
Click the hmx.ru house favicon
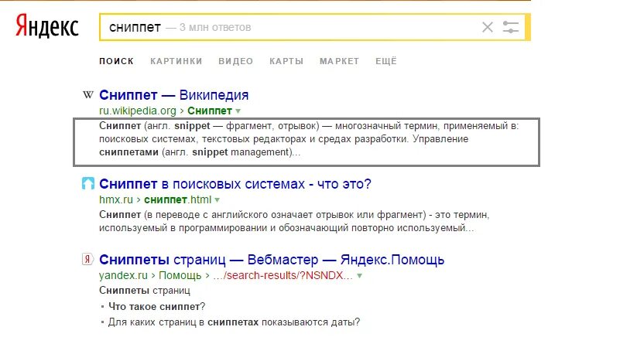(88, 183)
